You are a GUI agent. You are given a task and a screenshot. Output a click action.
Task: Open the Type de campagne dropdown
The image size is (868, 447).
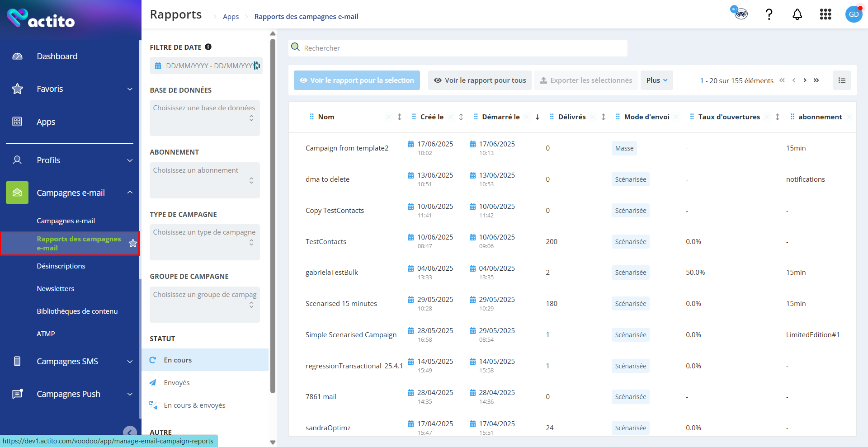pos(205,242)
